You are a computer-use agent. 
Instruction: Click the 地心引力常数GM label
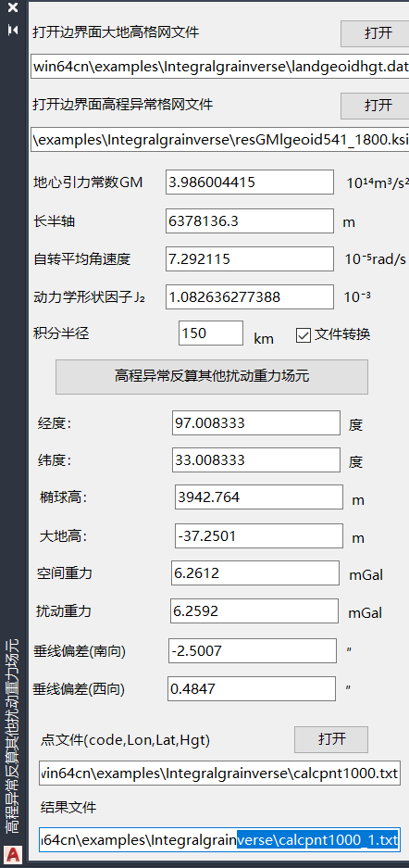[x=89, y=182]
